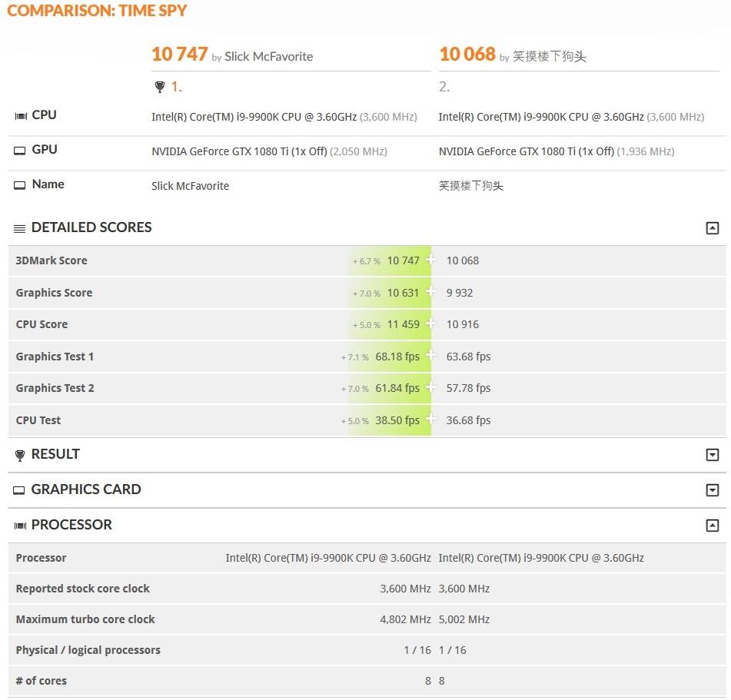Click the plus icon beside the 10 747 3DMark Score
This screenshot has height=700, width=731.
click(430, 260)
